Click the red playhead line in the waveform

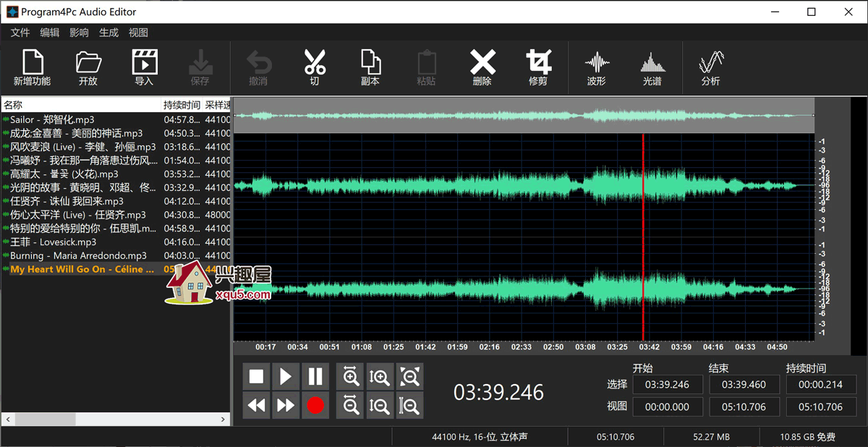pos(643,239)
